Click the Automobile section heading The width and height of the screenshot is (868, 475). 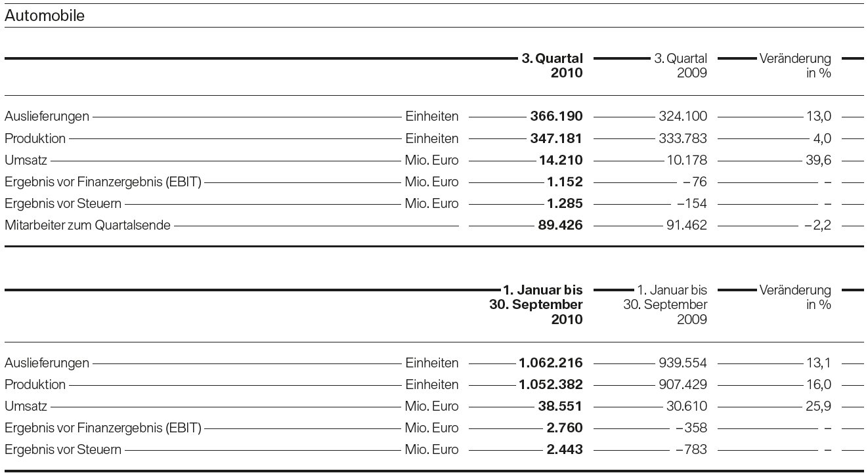click(x=45, y=16)
